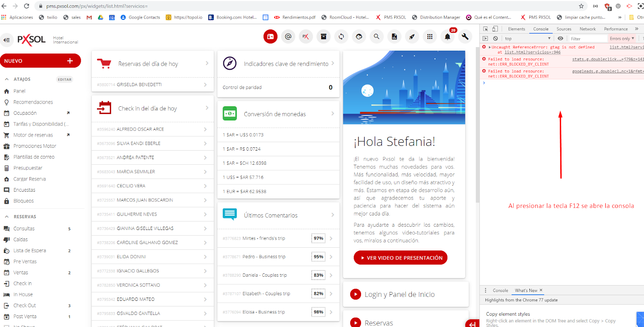Open the DevTools 'top' context dropdown
Viewport: 644px width, 327px height.
pyautogui.click(x=527, y=39)
